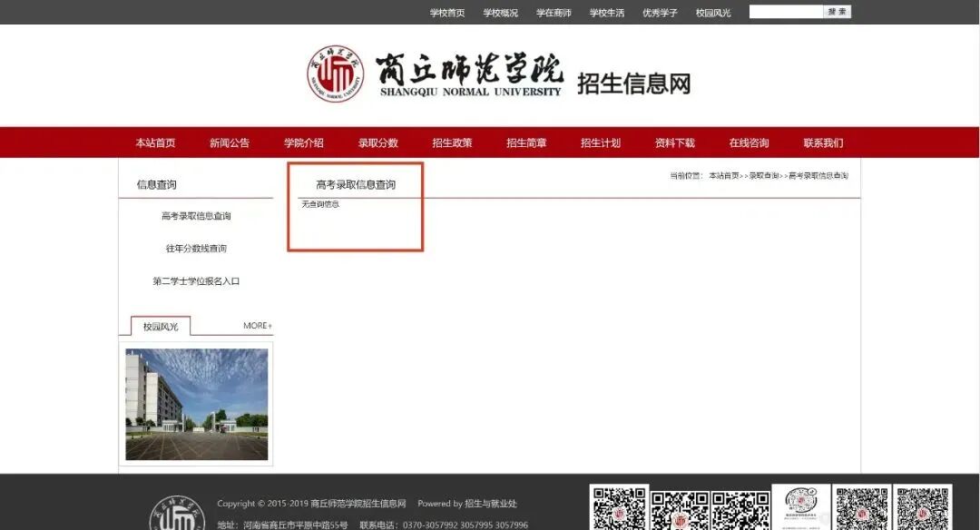Viewport: 980px width, 530px height.
Task: Click the campus sky photo thumbnail
Action: (x=196, y=404)
